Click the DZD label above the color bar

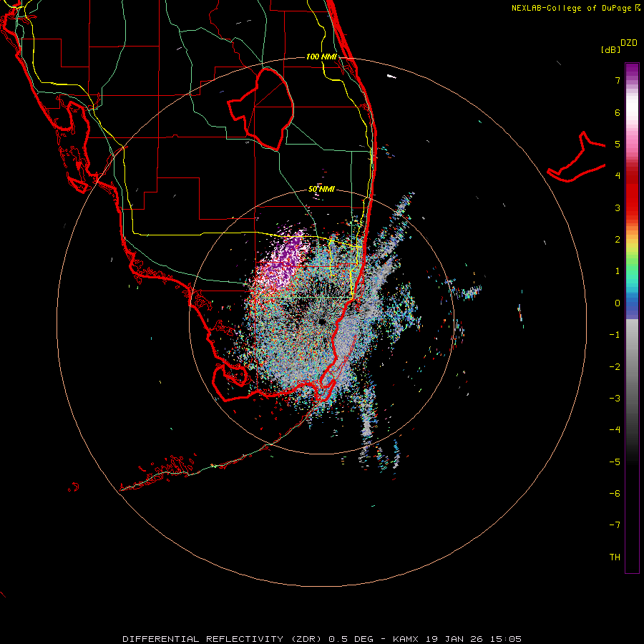coord(629,42)
